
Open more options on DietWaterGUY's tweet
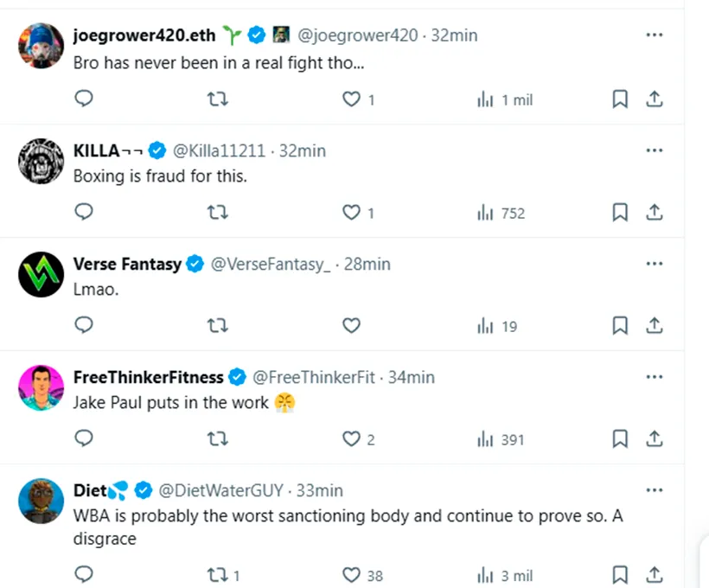655,489
